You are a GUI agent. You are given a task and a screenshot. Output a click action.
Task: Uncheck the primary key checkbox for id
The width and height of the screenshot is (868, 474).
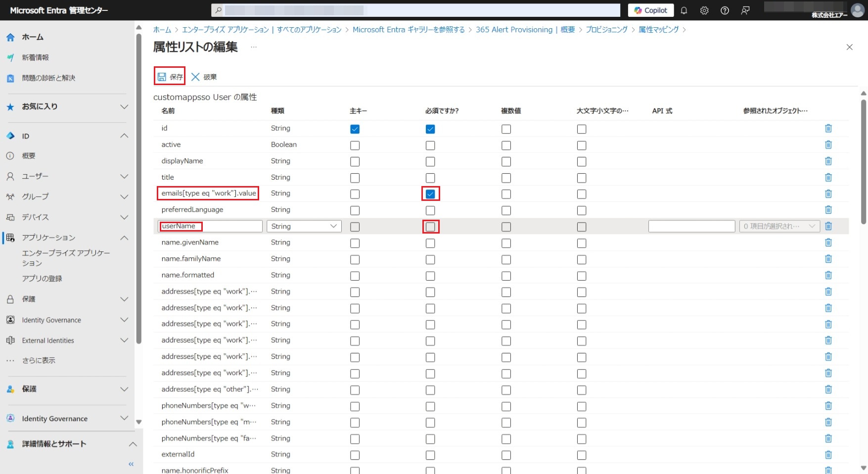pyautogui.click(x=355, y=129)
